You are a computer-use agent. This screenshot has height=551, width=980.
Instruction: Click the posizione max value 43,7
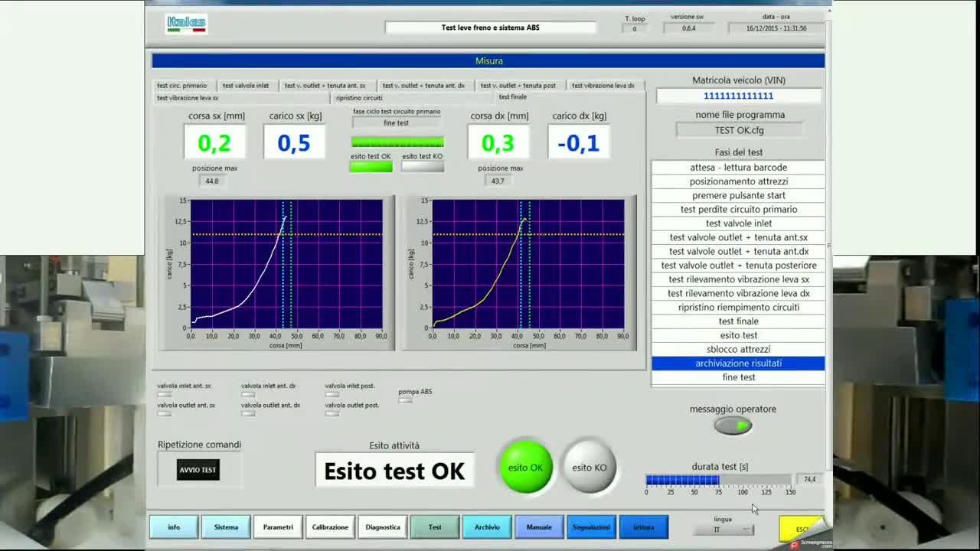tap(498, 181)
